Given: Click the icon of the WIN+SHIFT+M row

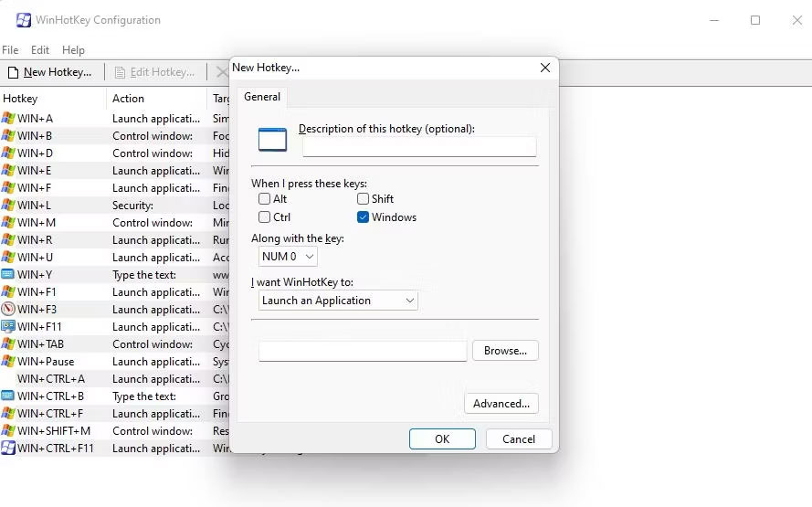Looking at the screenshot, I should [x=8, y=430].
